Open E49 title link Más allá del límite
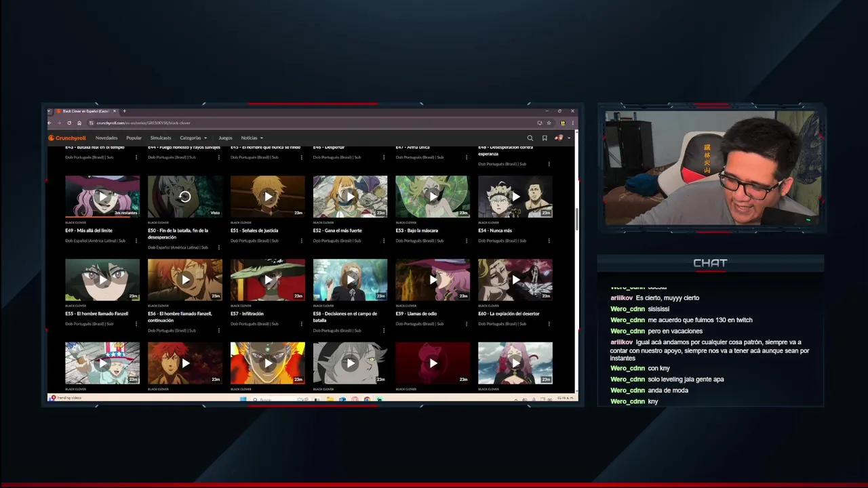The image size is (868, 488). pos(89,230)
